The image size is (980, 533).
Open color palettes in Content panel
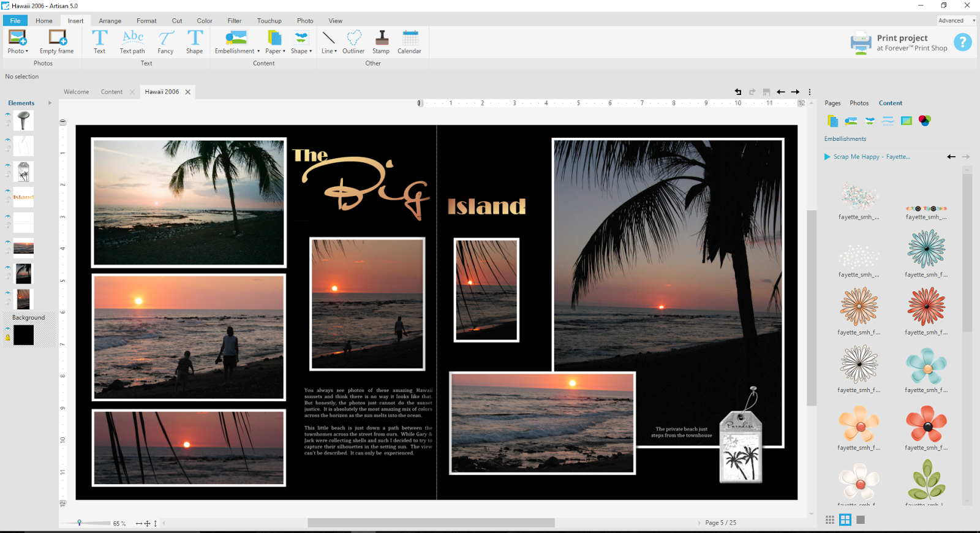click(x=925, y=121)
